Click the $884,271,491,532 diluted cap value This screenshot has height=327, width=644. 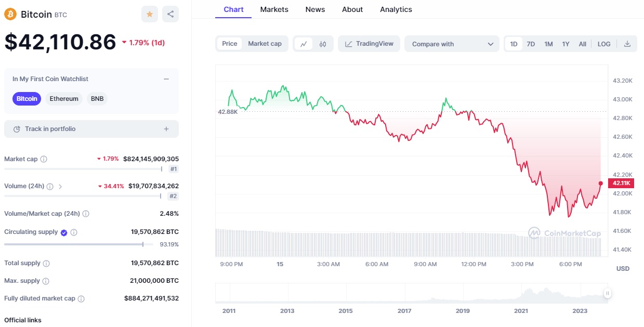tap(151, 298)
